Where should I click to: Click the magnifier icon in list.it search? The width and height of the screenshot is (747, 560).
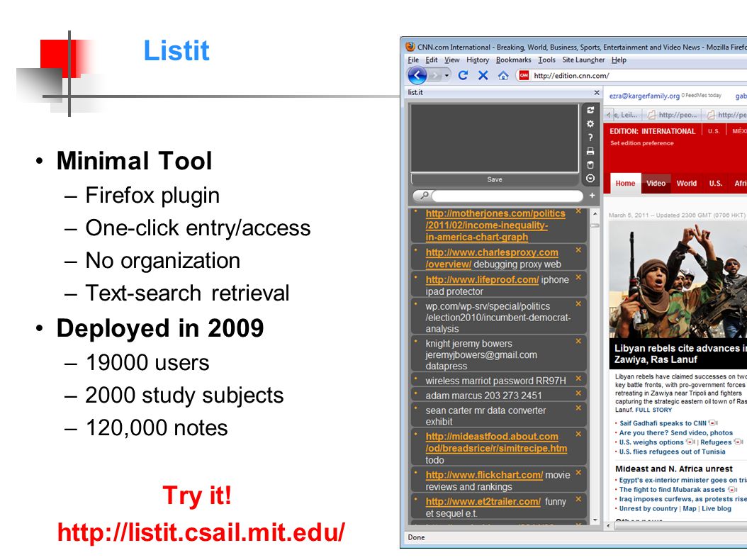coord(424,196)
